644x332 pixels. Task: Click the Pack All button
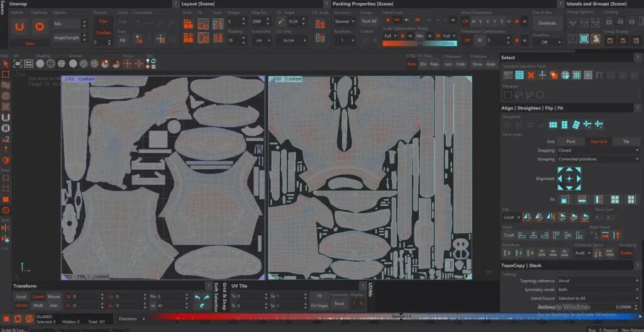[369, 21]
